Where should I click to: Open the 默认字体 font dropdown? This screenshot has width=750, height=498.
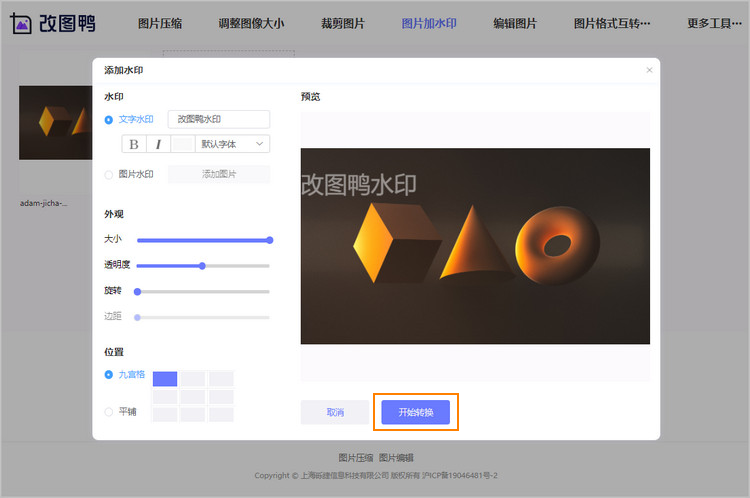[232, 144]
